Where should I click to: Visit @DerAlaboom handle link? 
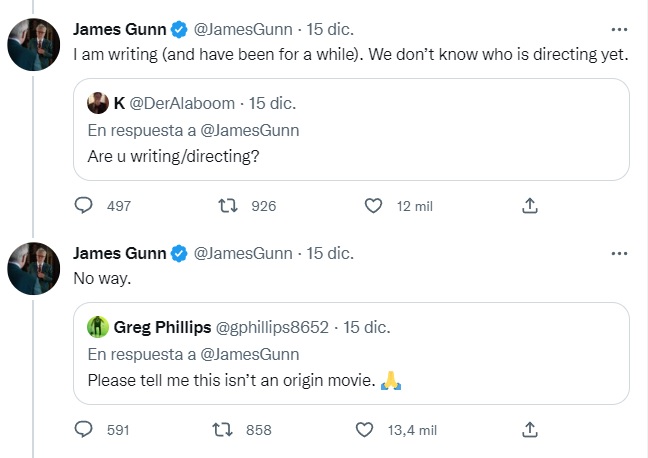click(182, 103)
